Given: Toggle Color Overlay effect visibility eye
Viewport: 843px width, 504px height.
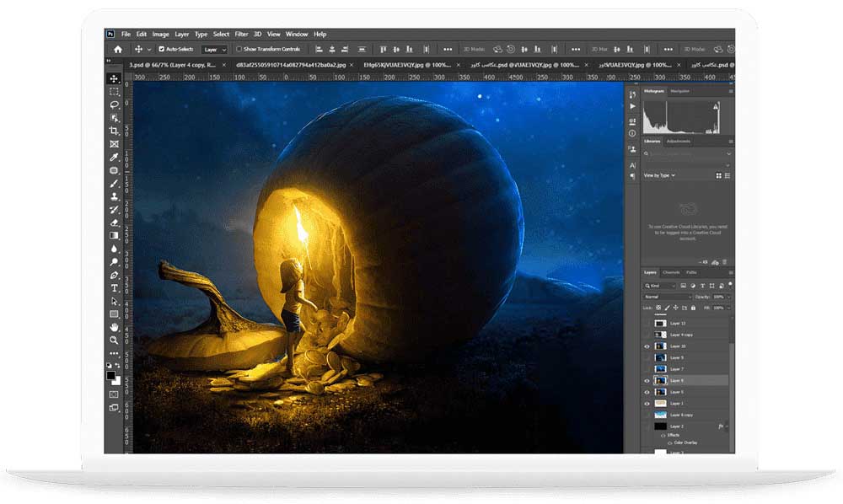Looking at the screenshot, I should (x=669, y=442).
